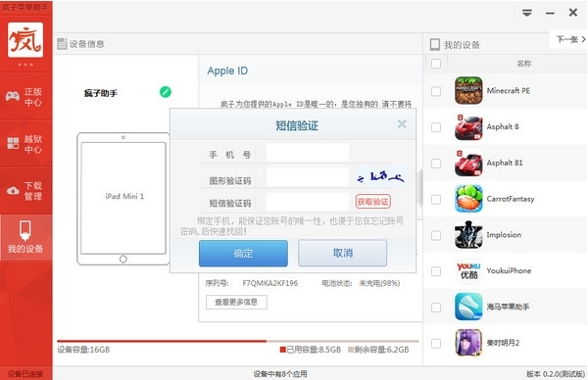Click the 疯子助手 device name

(101, 93)
